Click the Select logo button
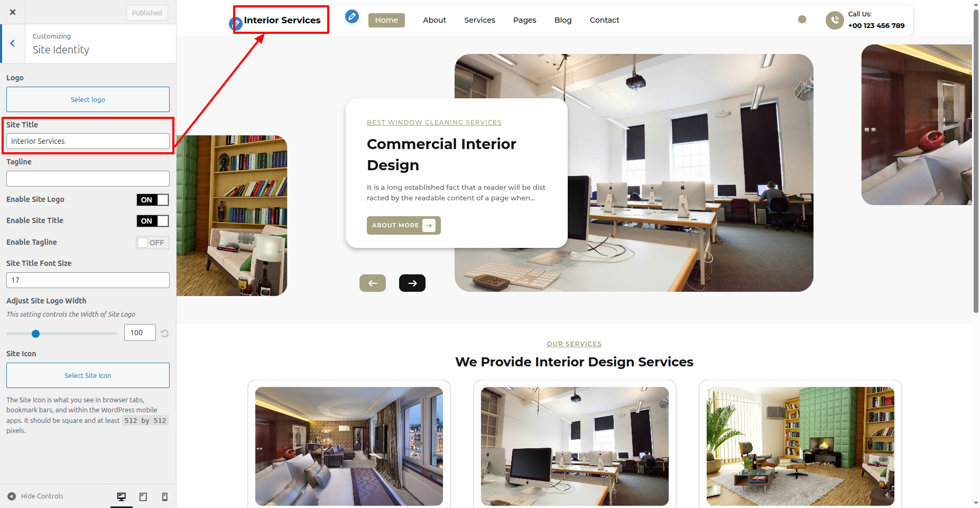Image resolution: width=980 pixels, height=508 pixels. click(x=88, y=99)
